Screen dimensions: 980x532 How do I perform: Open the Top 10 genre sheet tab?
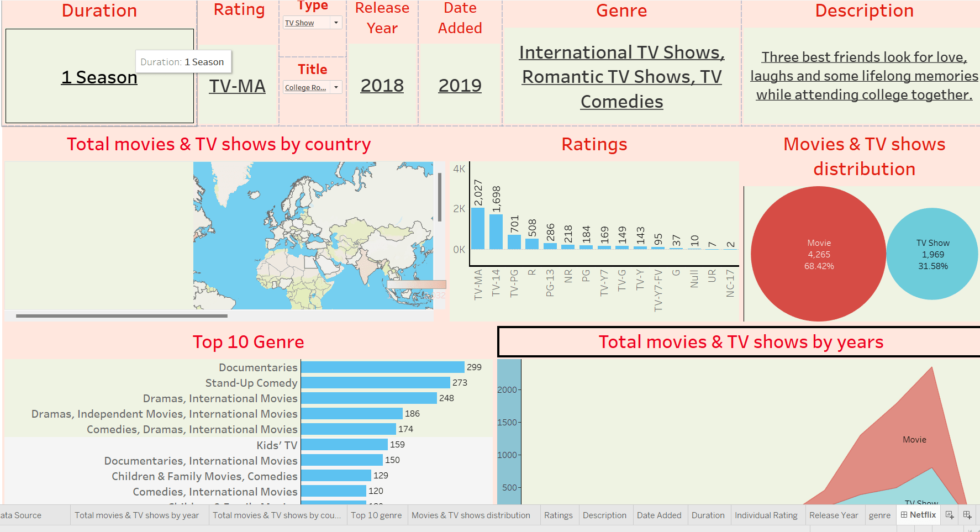(376, 515)
